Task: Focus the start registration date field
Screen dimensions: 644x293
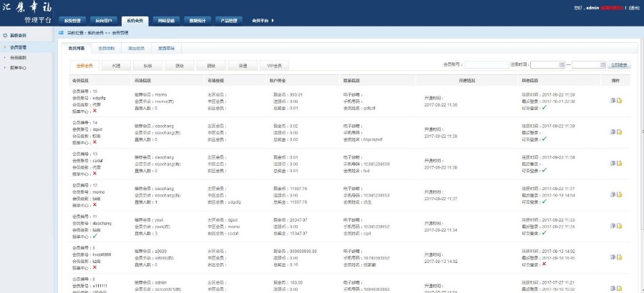Action: 548,65
